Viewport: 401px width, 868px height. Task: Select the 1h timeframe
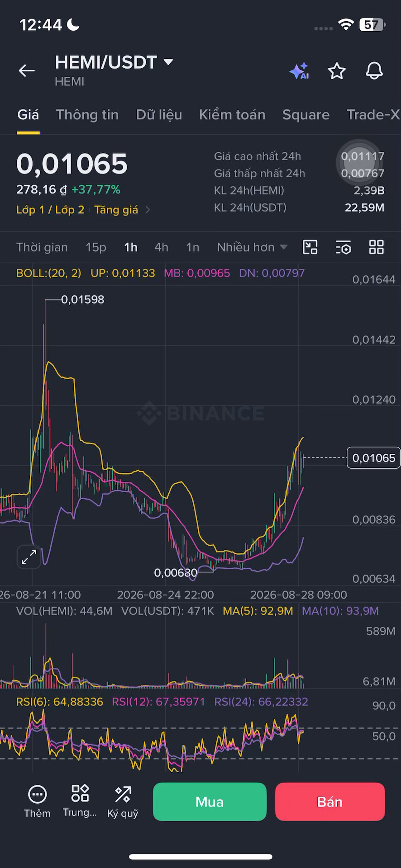[131, 247]
